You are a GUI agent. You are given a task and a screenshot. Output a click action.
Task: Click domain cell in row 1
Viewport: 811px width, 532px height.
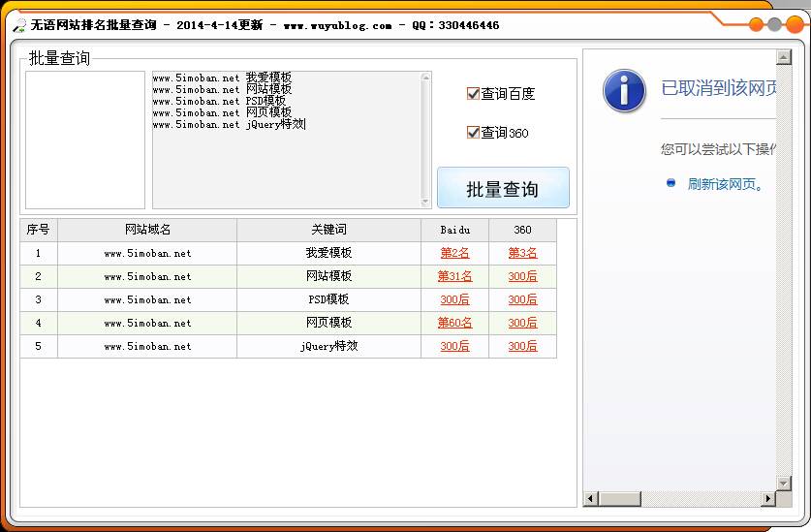[147, 253]
